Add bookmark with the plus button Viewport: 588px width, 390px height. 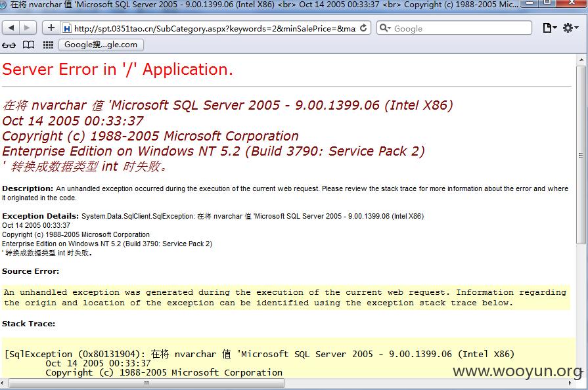tap(51, 28)
